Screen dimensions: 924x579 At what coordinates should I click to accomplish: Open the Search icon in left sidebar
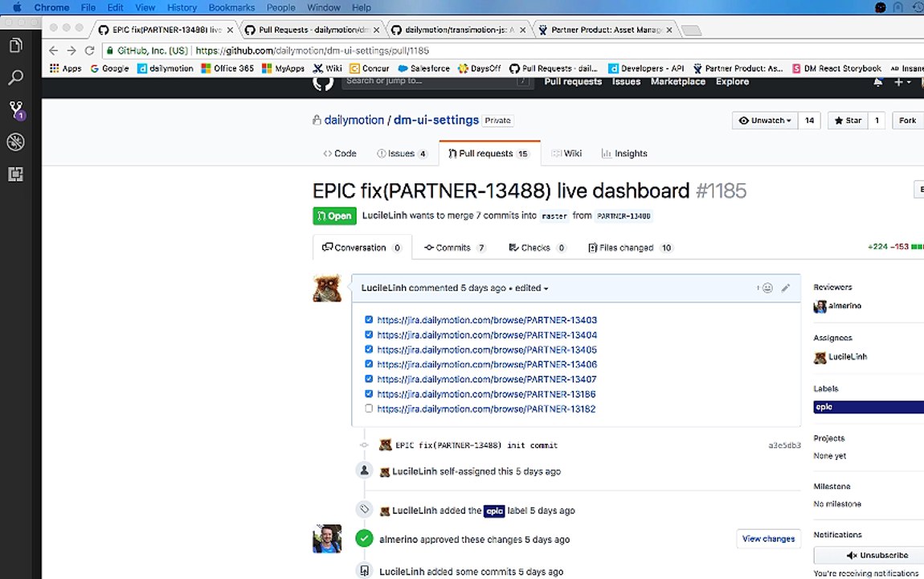pyautogui.click(x=16, y=77)
